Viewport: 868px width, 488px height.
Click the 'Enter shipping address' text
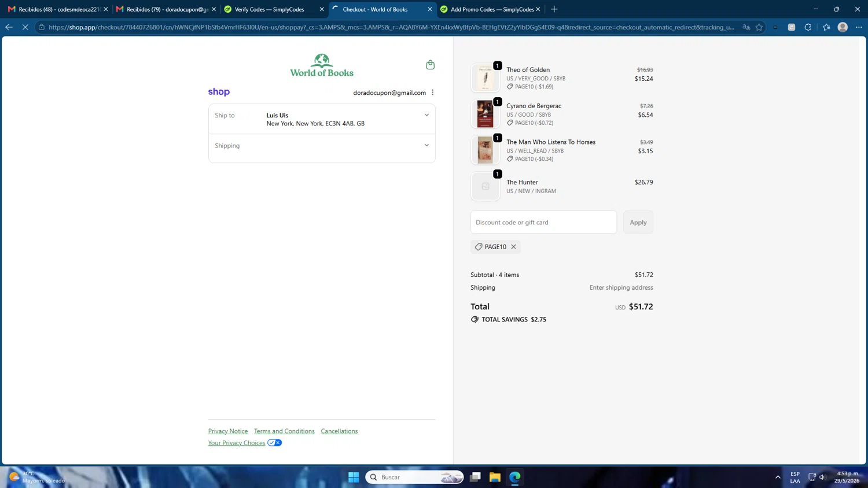(x=621, y=287)
